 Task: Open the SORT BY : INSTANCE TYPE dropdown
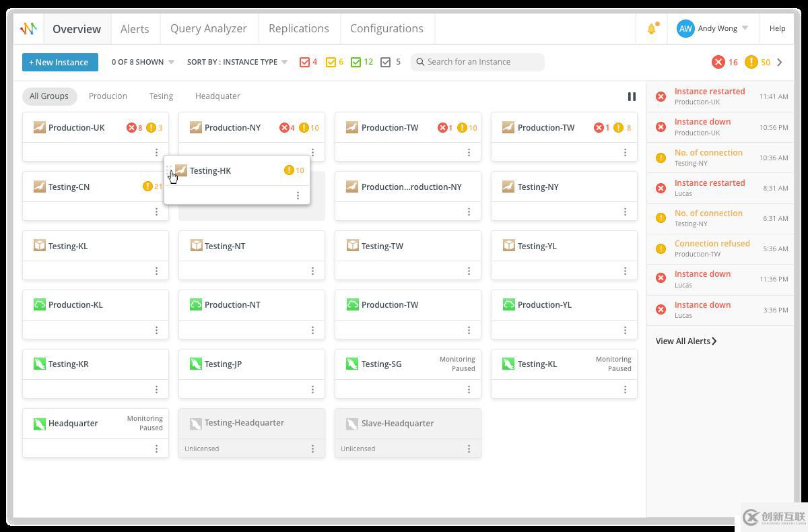pyautogui.click(x=237, y=62)
